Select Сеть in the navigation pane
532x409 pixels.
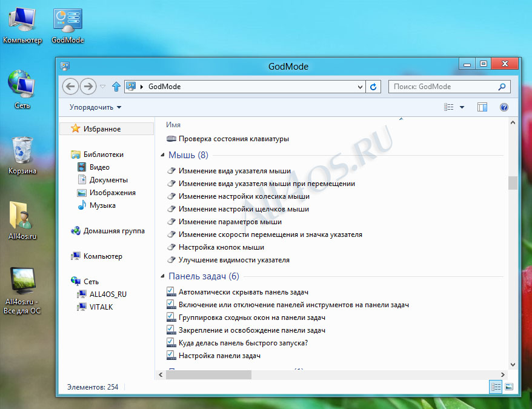pos(85,282)
